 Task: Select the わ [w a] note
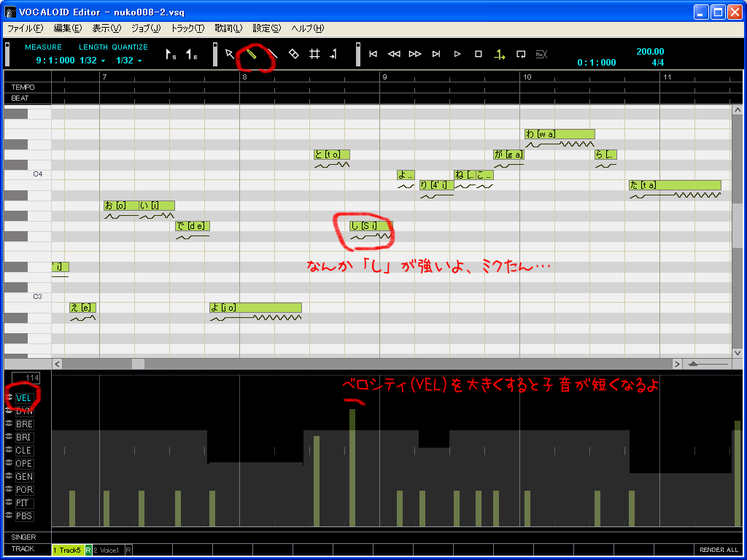(560, 134)
